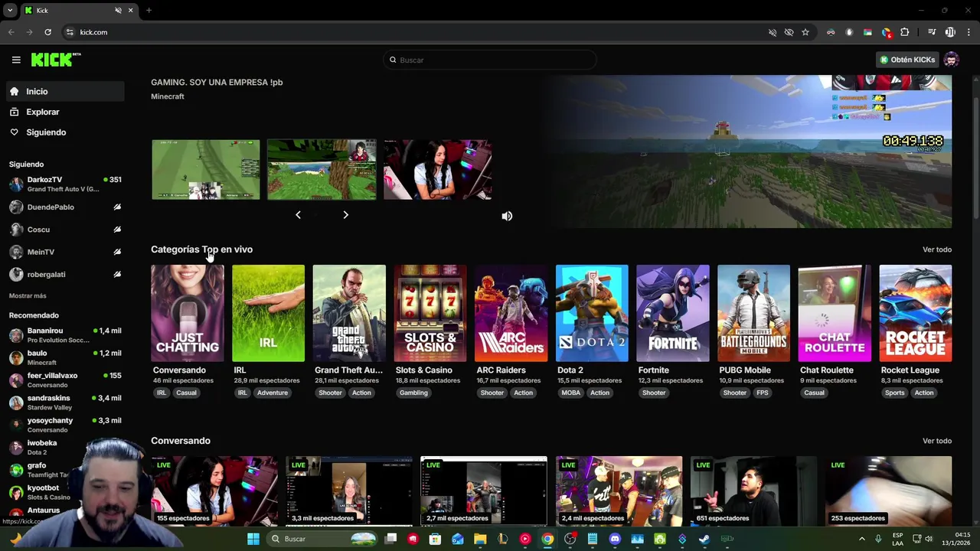The image size is (980, 551).
Task: Click the kick.com address bar
Action: (413, 32)
